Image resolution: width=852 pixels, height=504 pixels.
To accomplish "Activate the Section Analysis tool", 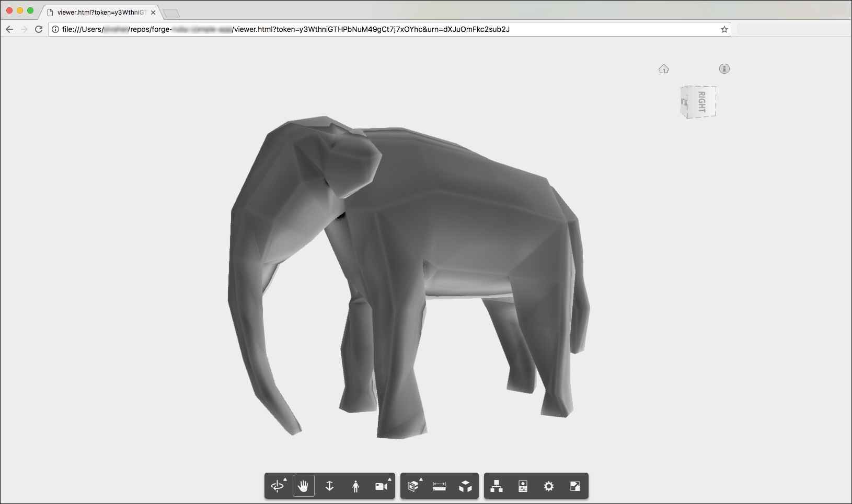I will [413, 486].
